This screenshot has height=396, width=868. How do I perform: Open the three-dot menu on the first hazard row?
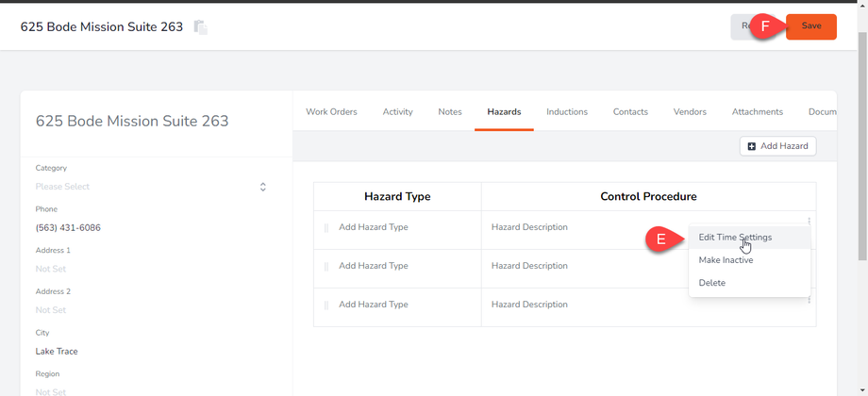(x=809, y=222)
